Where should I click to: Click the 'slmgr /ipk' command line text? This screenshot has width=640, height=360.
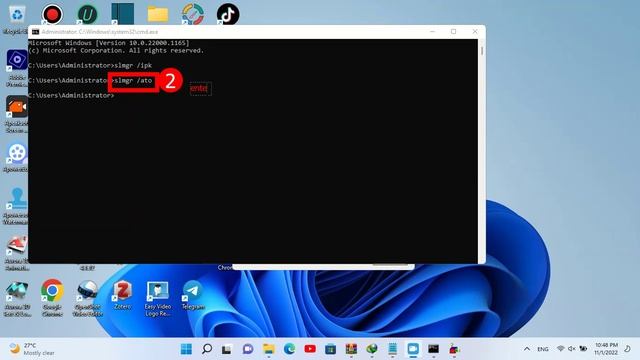point(133,65)
